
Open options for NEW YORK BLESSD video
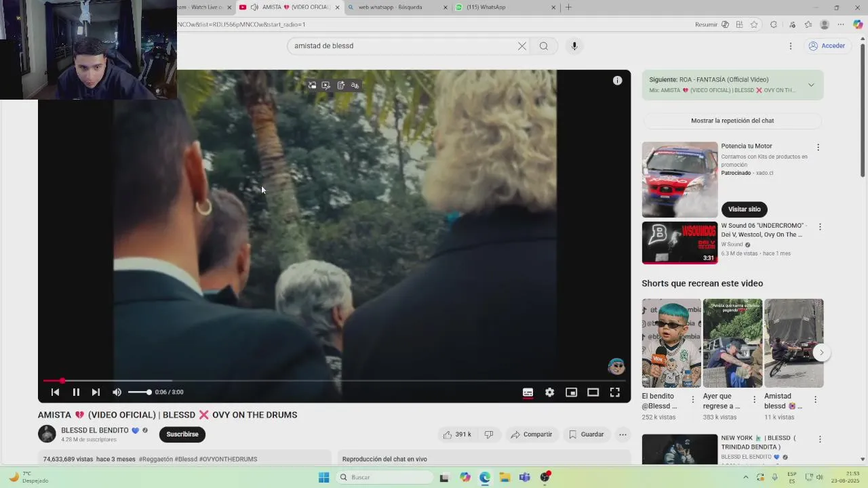[820, 439]
